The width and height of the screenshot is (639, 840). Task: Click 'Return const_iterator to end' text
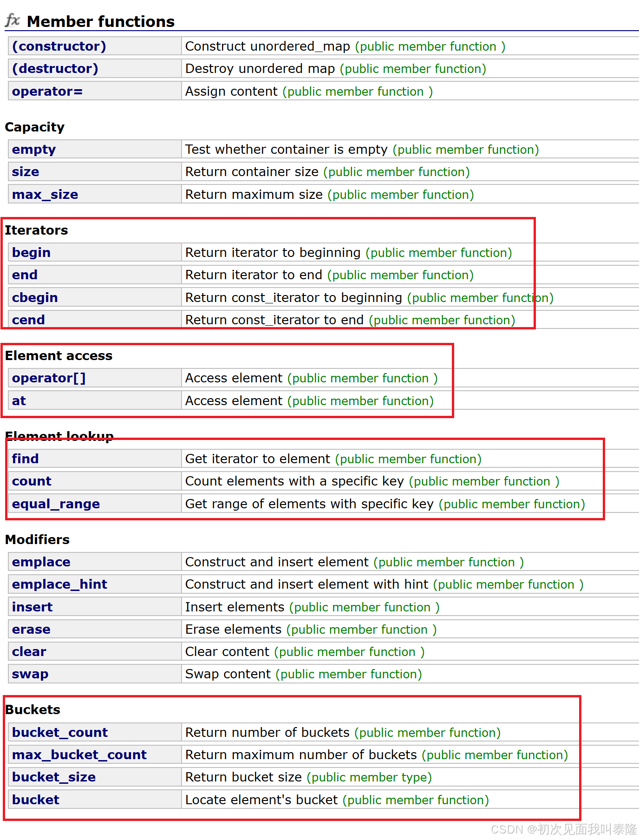(274, 320)
